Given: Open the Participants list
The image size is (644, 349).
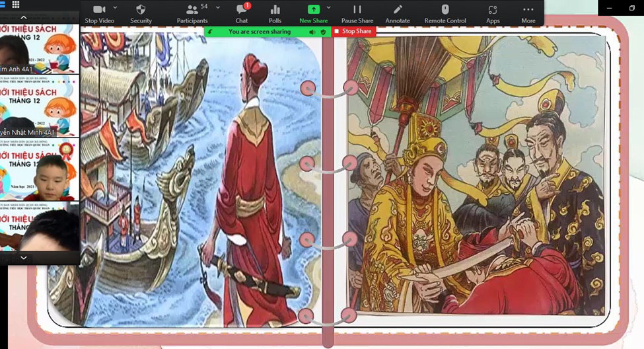Looking at the screenshot, I should point(192,14).
